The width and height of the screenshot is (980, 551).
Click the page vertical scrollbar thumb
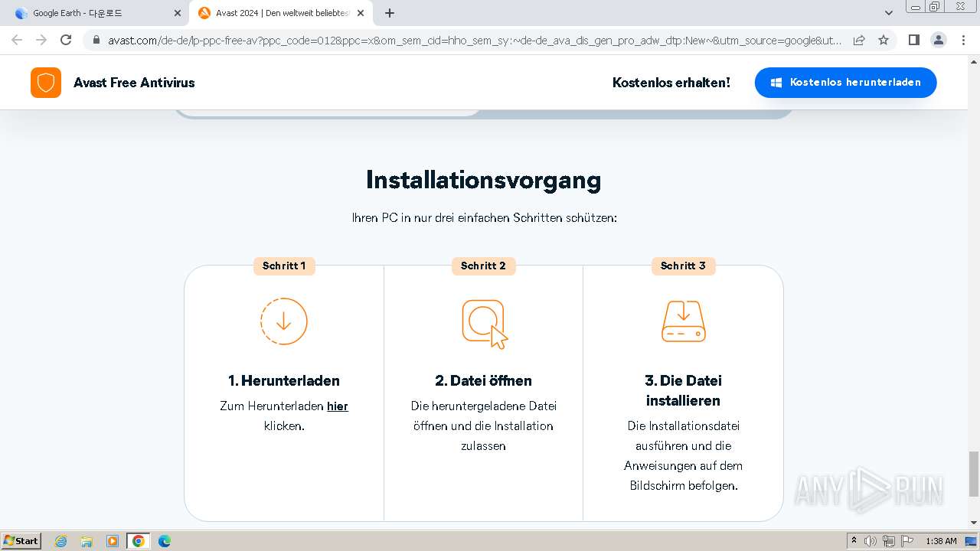tap(974, 474)
